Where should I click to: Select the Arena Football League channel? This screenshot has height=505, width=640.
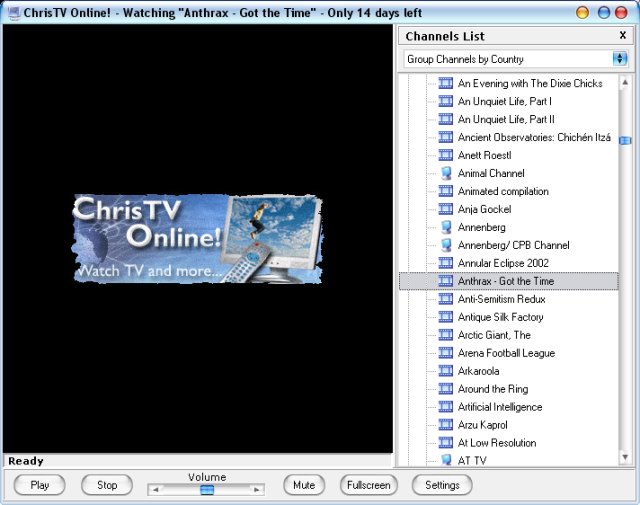[507, 353]
